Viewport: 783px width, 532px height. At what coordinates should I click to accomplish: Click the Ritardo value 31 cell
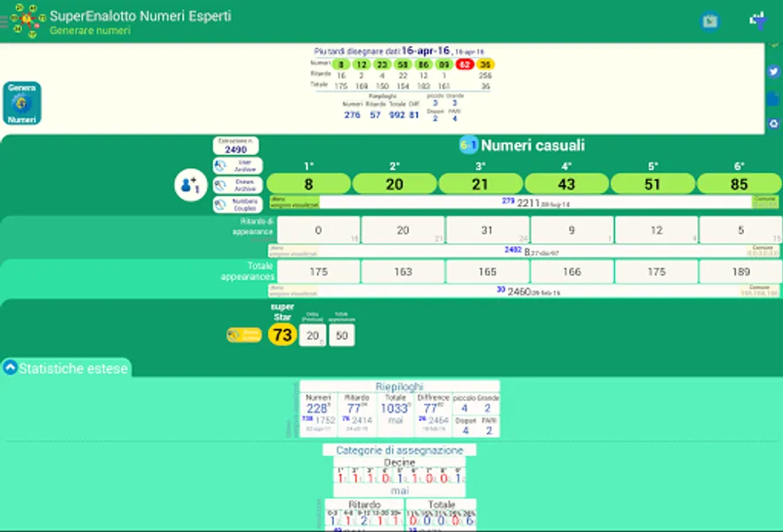pyautogui.click(x=487, y=230)
